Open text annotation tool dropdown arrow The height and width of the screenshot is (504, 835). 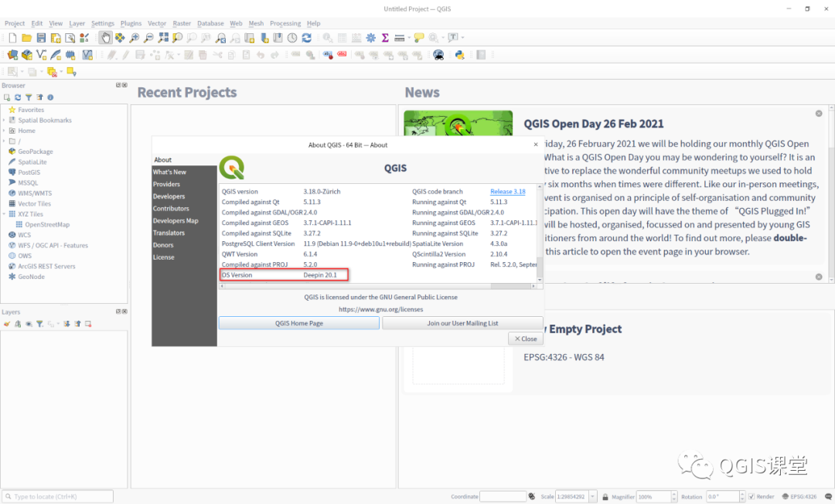[463, 38]
